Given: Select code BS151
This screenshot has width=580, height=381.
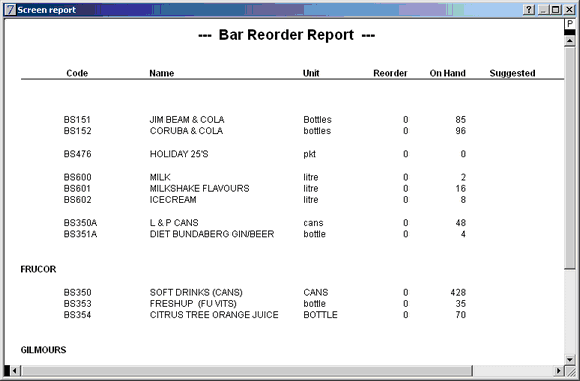Looking at the screenshot, I should click(77, 119).
